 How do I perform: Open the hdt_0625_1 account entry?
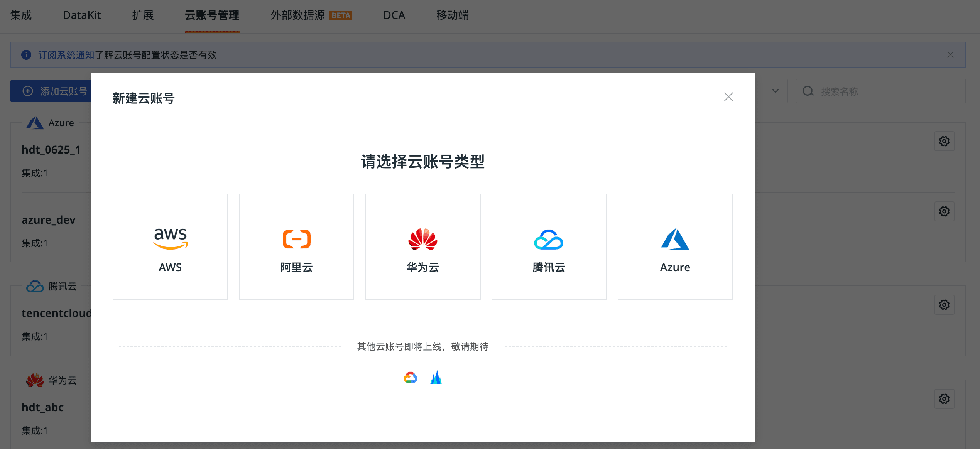coord(51,150)
